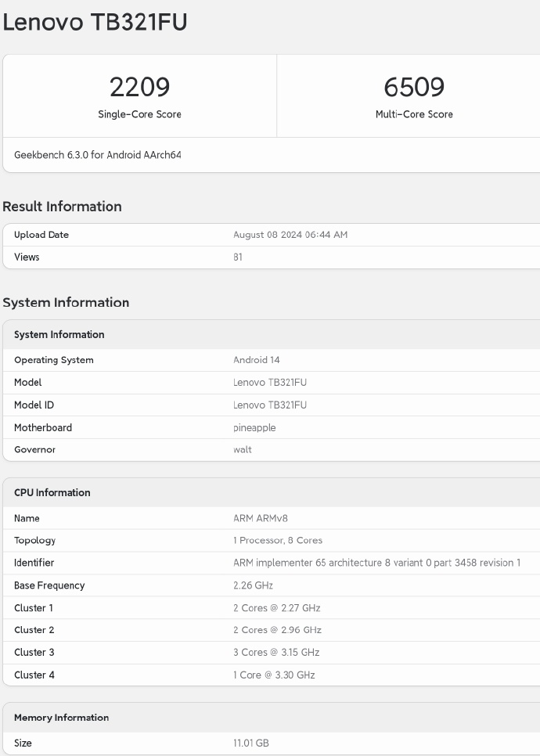
Task: Select the Upload Date value August 08 2024
Action: (x=290, y=235)
